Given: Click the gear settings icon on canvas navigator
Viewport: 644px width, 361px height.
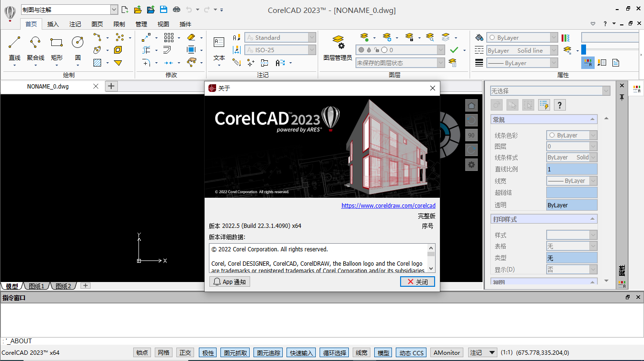Looking at the screenshot, I should [x=471, y=165].
